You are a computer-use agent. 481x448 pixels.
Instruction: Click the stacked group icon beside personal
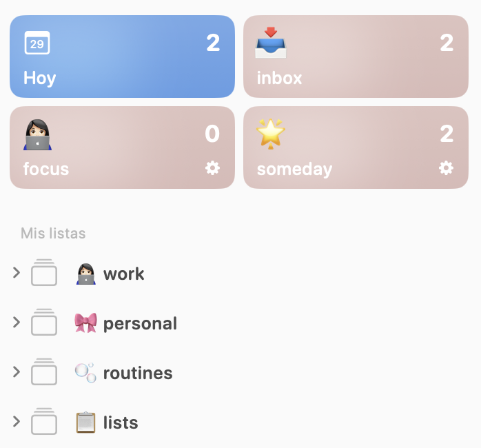pos(44,323)
